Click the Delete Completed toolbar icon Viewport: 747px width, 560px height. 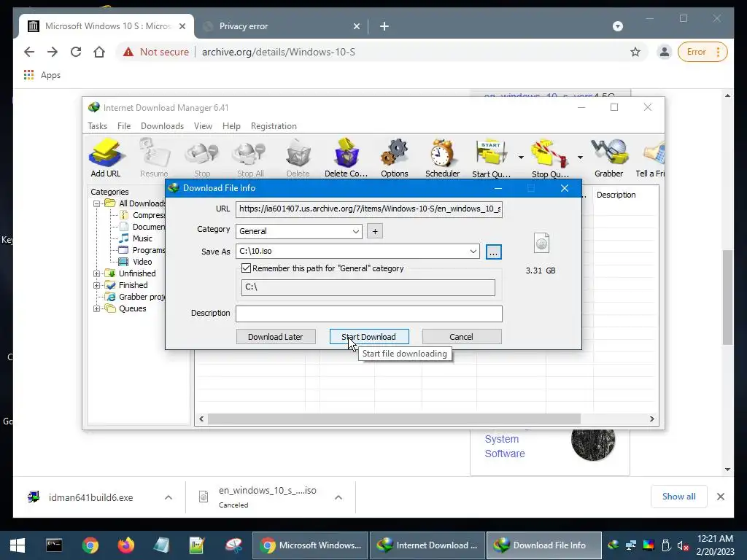point(347,157)
